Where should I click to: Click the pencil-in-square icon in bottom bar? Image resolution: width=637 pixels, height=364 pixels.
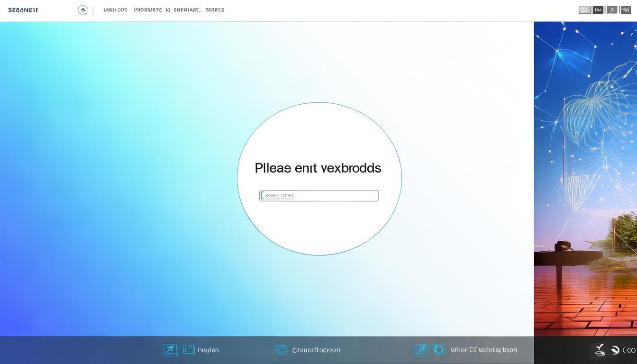[171, 350]
